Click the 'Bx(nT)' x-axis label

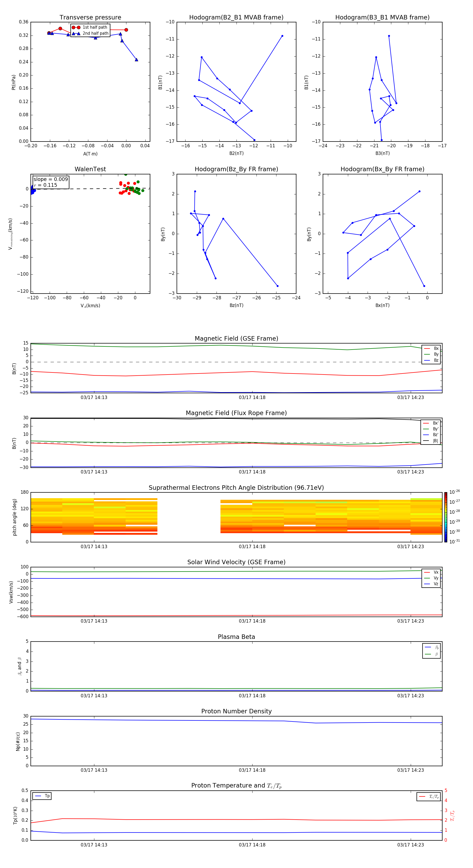coord(382,305)
